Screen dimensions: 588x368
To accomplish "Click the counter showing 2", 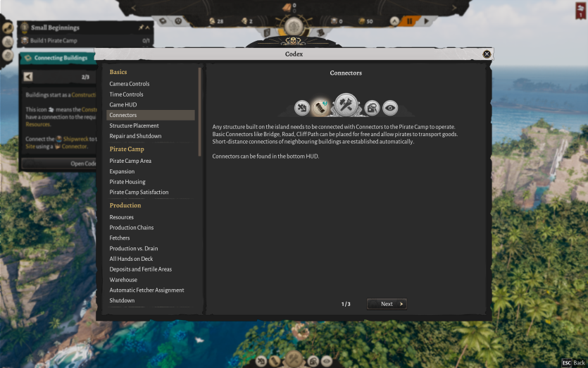I will point(246,21).
